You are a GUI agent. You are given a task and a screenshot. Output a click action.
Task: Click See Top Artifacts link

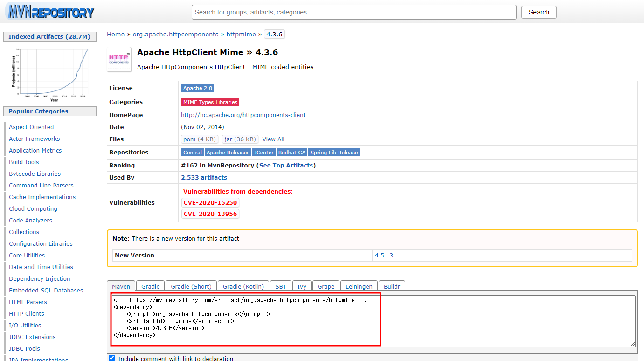click(x=286, y=166)
